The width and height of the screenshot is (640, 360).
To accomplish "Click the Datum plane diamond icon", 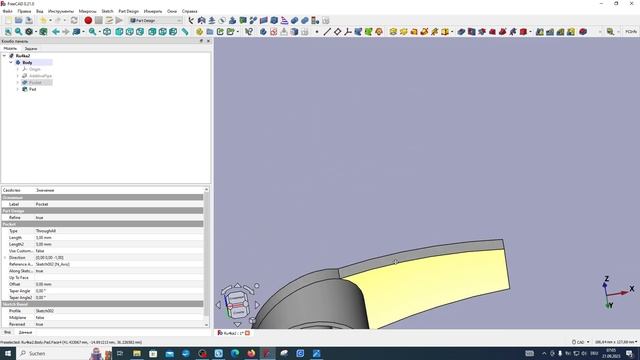I will pyautogui.click(x=338, y=31).
